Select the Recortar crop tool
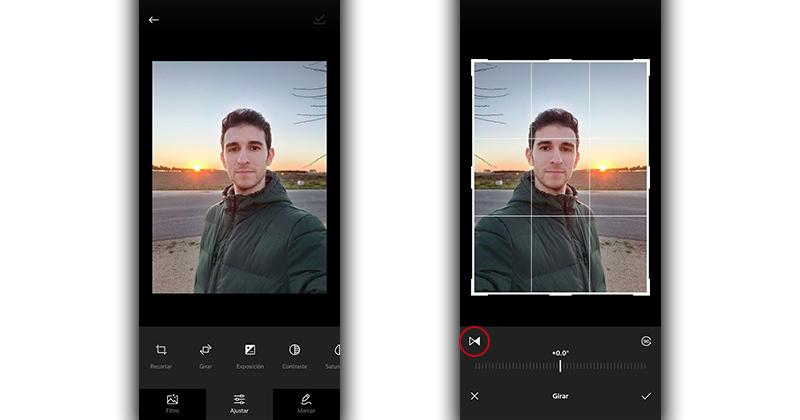 (161, 356)
